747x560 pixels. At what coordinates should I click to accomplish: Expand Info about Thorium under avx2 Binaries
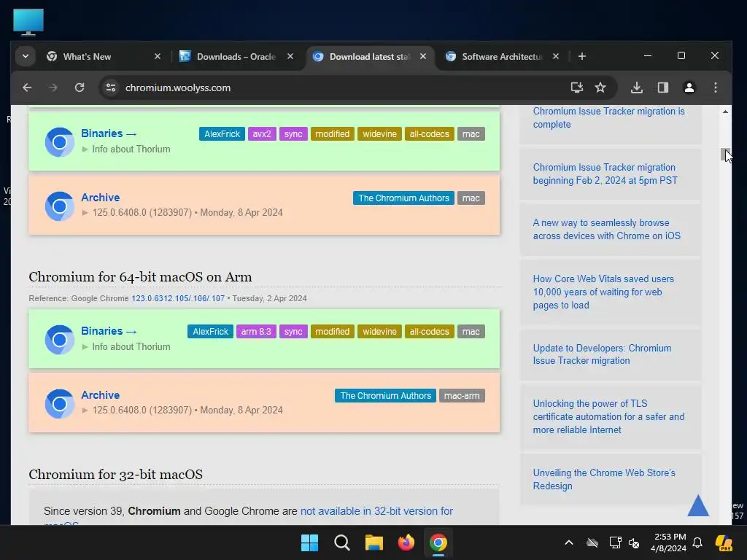pos(126,149)
